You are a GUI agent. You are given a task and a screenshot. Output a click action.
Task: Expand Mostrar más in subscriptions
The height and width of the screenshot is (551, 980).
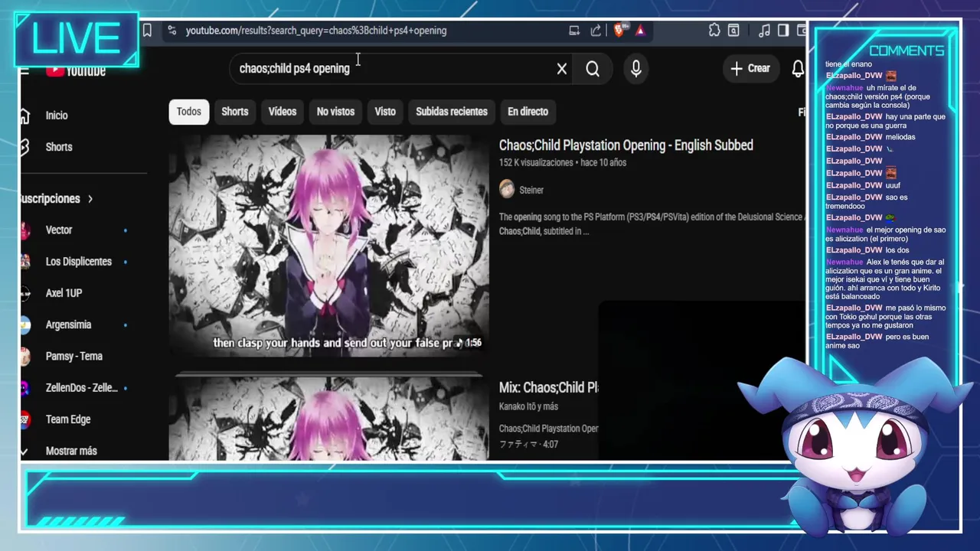(71, 451)
